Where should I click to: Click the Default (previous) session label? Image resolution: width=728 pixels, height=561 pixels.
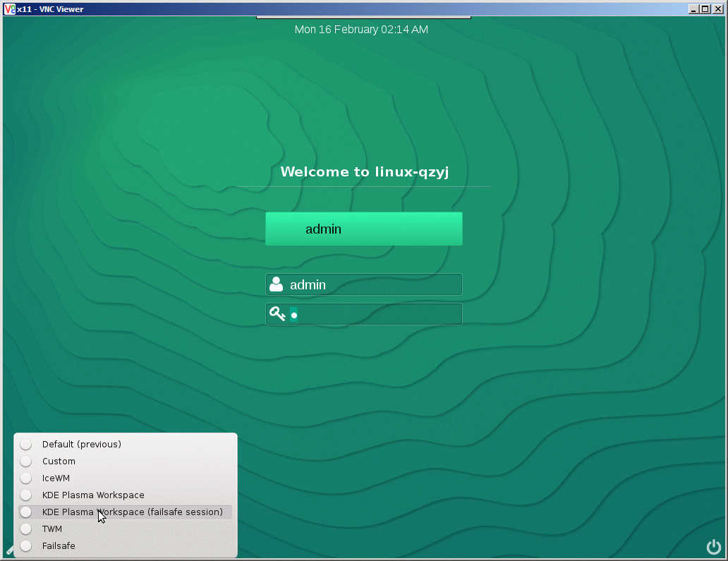[82, 444]
